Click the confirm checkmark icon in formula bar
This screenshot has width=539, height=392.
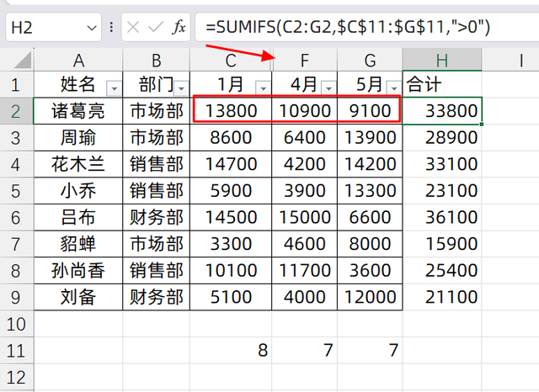155,27
